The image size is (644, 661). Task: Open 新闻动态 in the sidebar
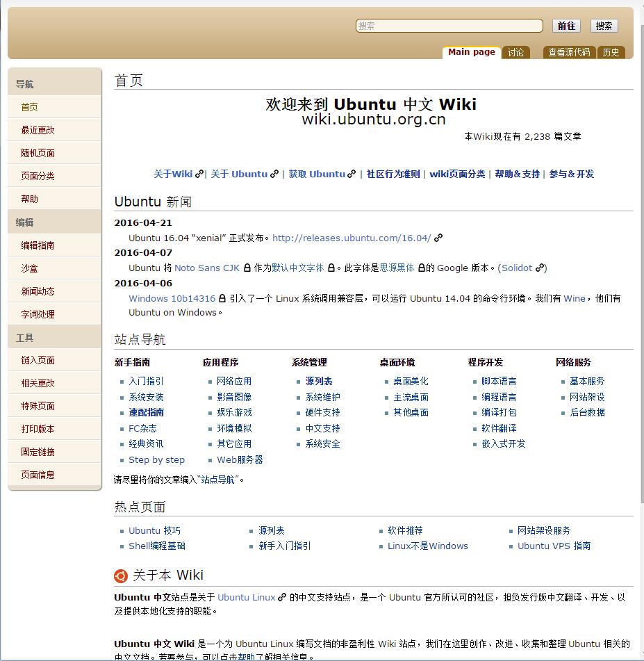[x=38, y=291]
